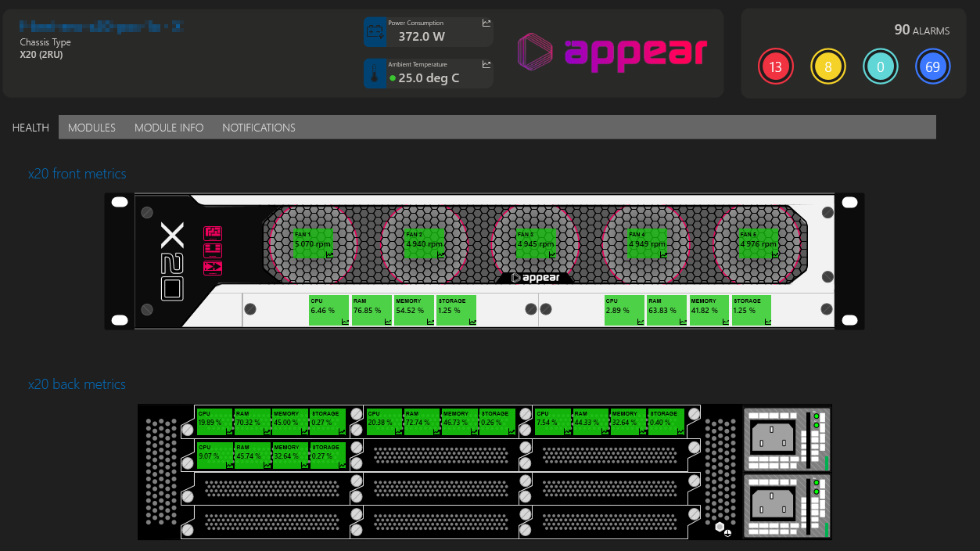Image resolution: width=980 pixels, height=551 pixels.
Task: Click the Appear logo in the header
Action: click(x=612, y=52)
